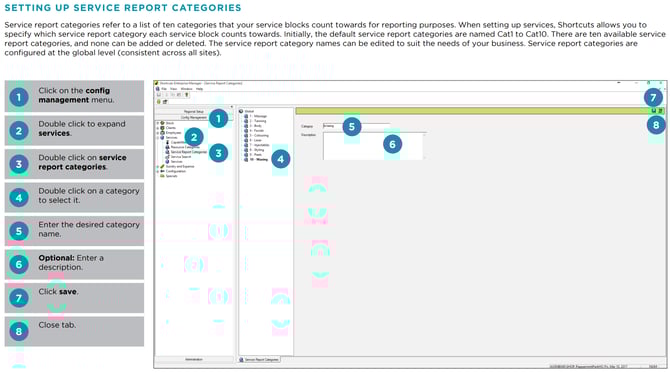
Task: Select the Service Report Categories tree icon
Action: (x=168, y=152)
